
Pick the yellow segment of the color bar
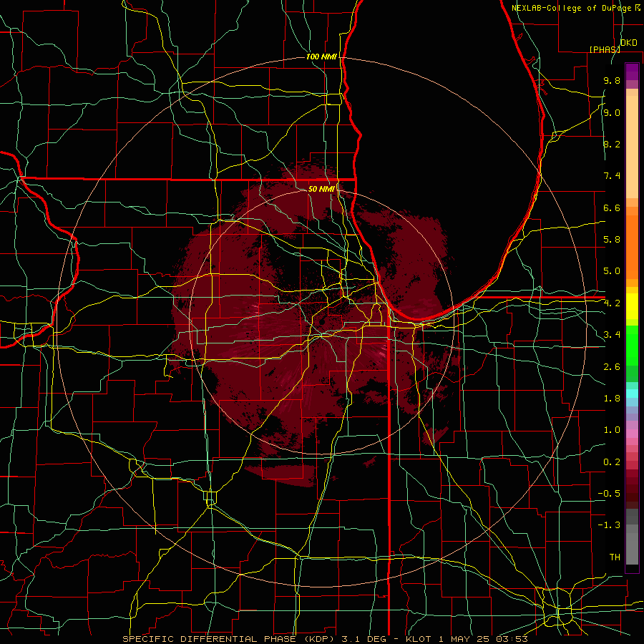tap(632, 306)
